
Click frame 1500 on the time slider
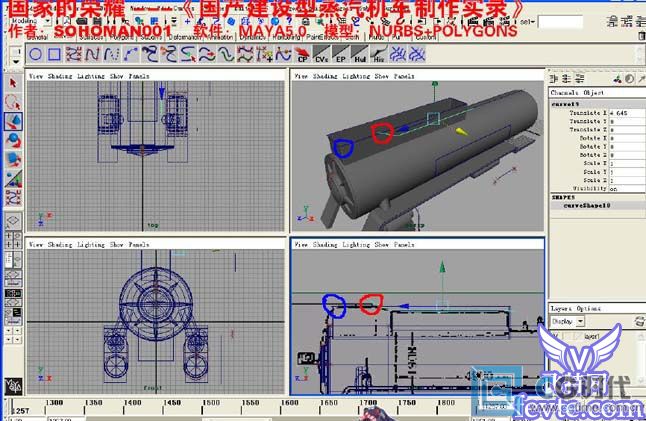(x=211, y=403)
